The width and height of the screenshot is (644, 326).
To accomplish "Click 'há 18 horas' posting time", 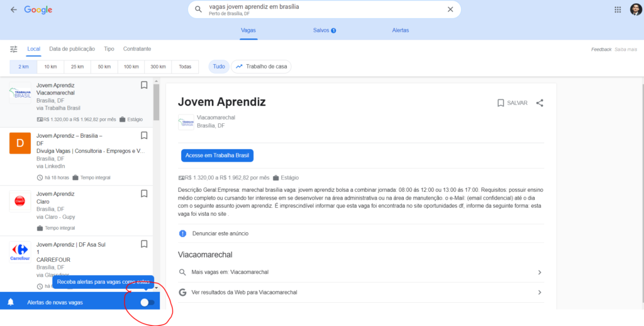I will [x=56, y=177].
